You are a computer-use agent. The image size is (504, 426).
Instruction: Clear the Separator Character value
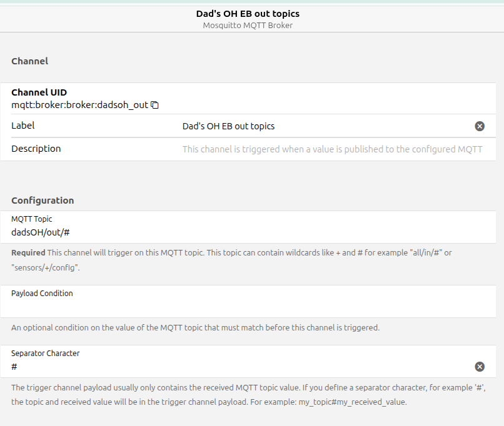pos(480,367)
